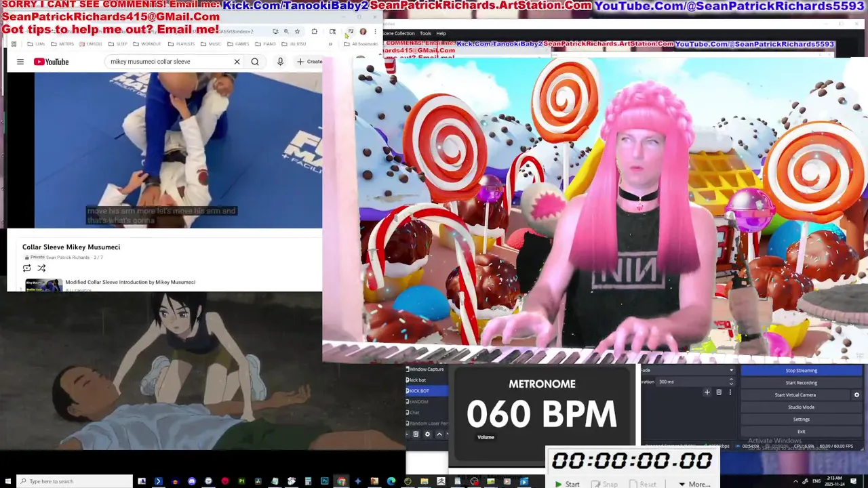Open the OBS Scene Collection menu
The height and width of the screenshot is (488, 868).
(399, 33)
